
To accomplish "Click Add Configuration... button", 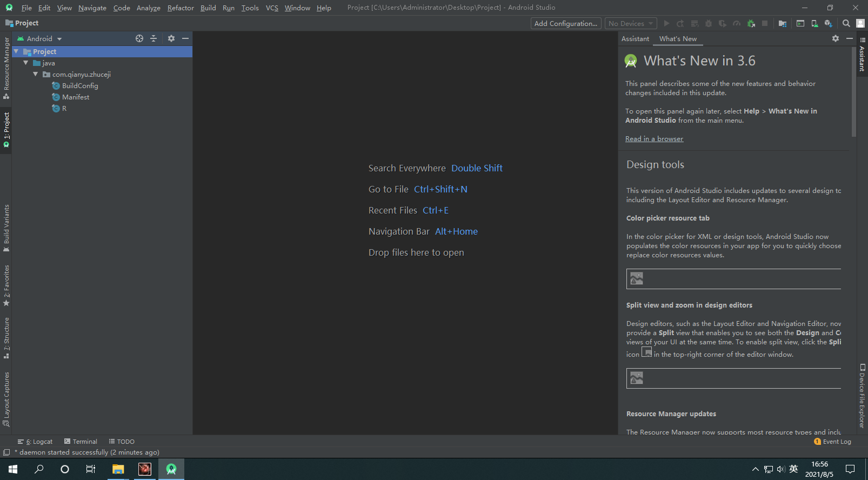I will click(566, 23).
